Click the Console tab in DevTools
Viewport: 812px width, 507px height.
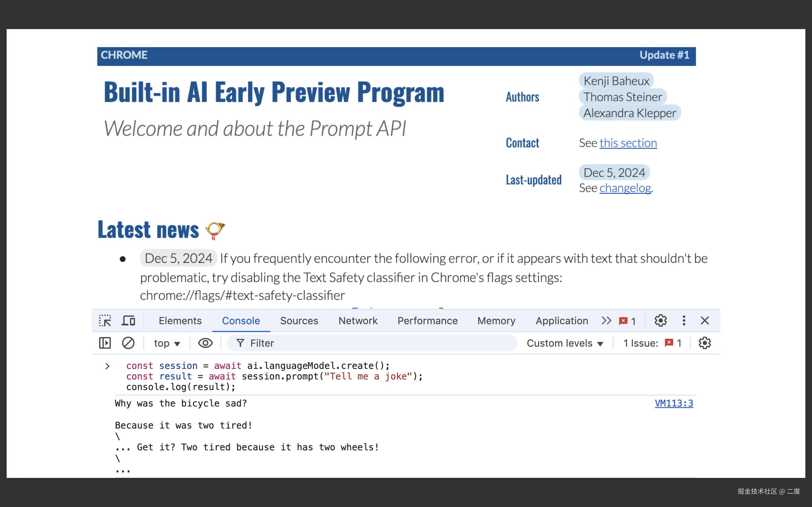pyautogui.click(x=240, y=321)
